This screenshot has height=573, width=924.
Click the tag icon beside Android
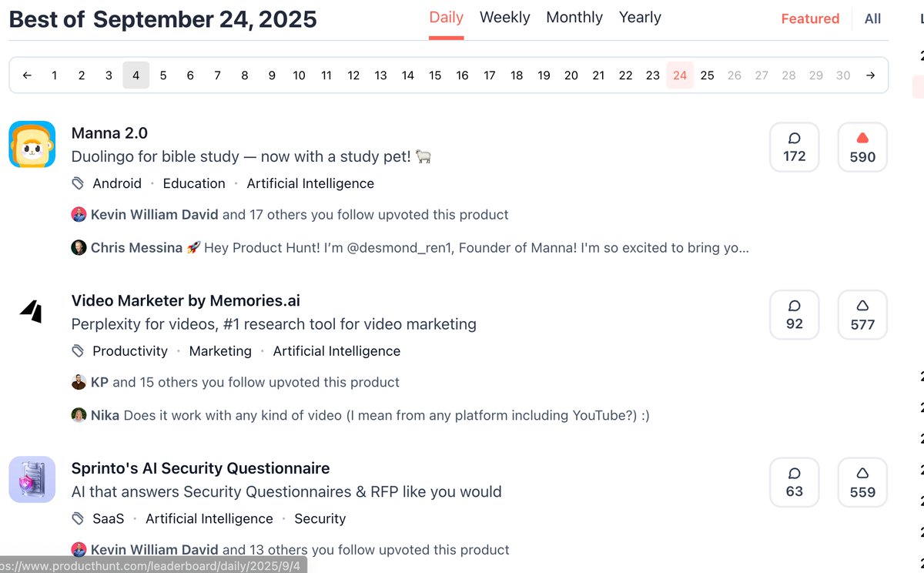coord(78,183)
